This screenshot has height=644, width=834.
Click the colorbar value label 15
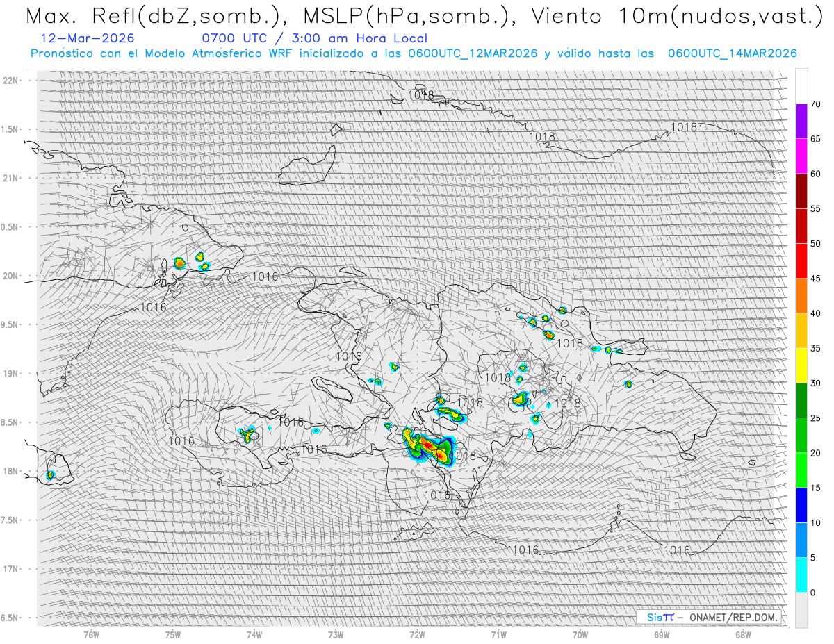point(815,488)
